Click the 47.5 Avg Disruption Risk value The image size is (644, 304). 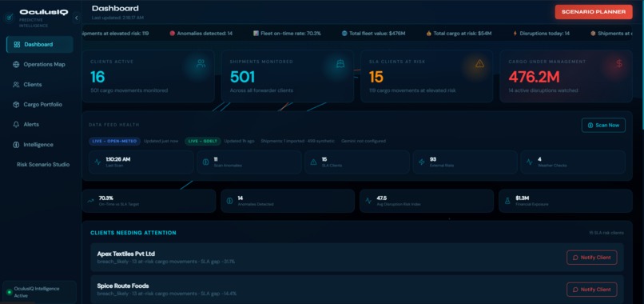pos(382,198)
